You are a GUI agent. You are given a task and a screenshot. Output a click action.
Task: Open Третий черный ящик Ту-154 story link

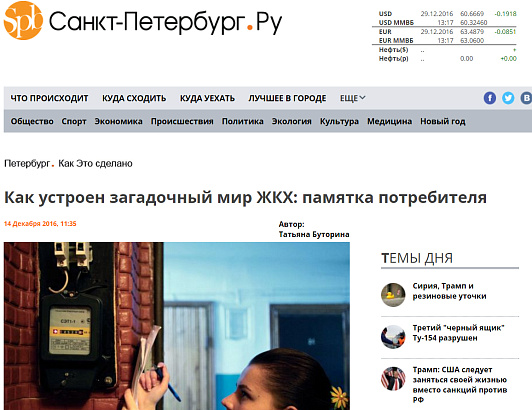tap(458, 333)
